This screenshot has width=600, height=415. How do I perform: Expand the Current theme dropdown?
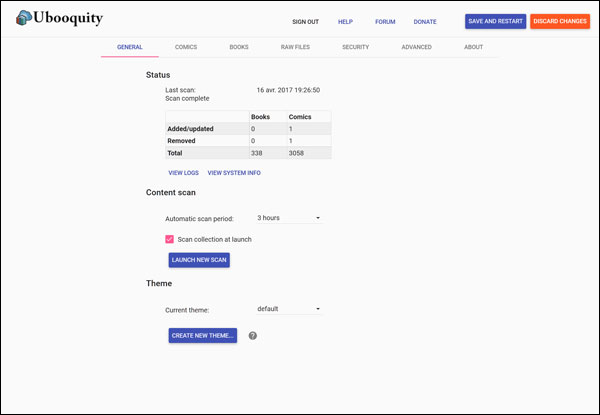pyautogui.click(x=289, y=309)
